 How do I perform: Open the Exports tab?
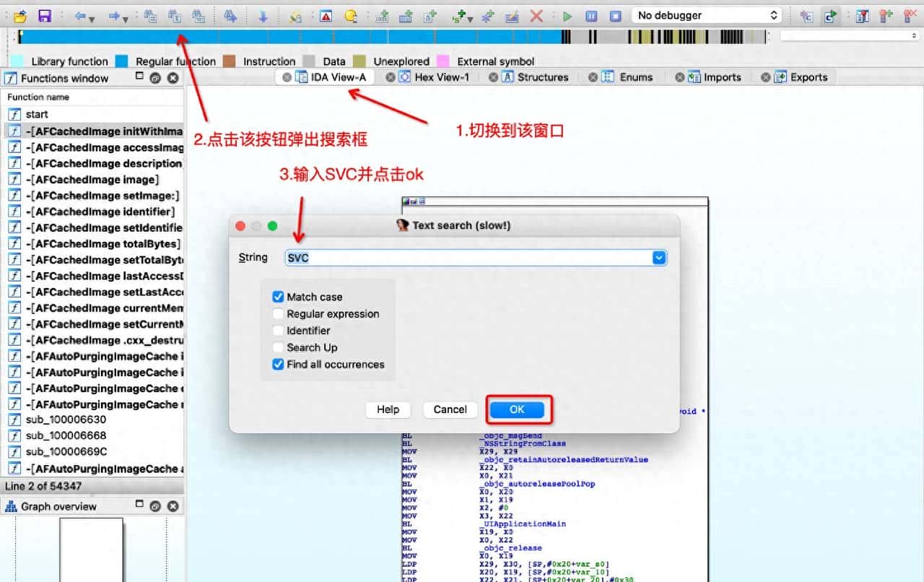point(801,77)
